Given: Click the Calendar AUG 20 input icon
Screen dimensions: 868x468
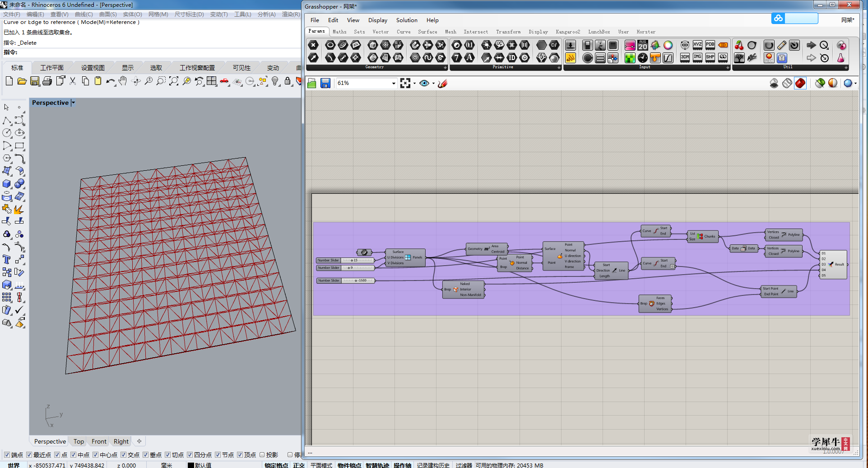Looking at the screenshot, I should click(x=643, y=45).
